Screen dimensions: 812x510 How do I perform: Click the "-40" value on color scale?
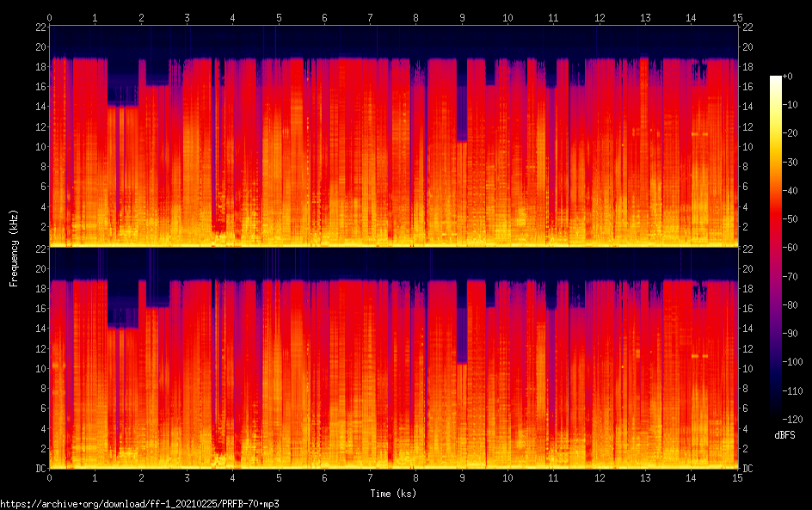790,191
